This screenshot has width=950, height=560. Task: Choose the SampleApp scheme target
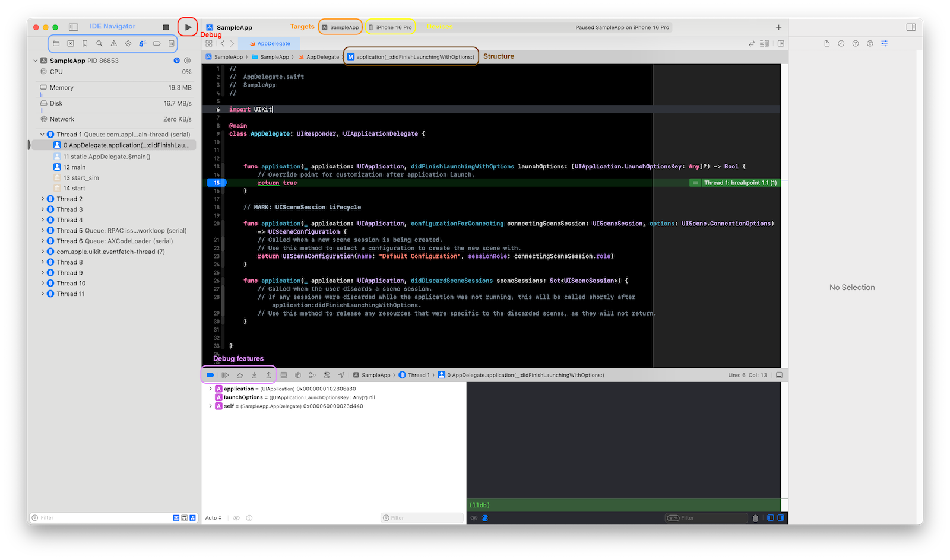coord(340,27)
